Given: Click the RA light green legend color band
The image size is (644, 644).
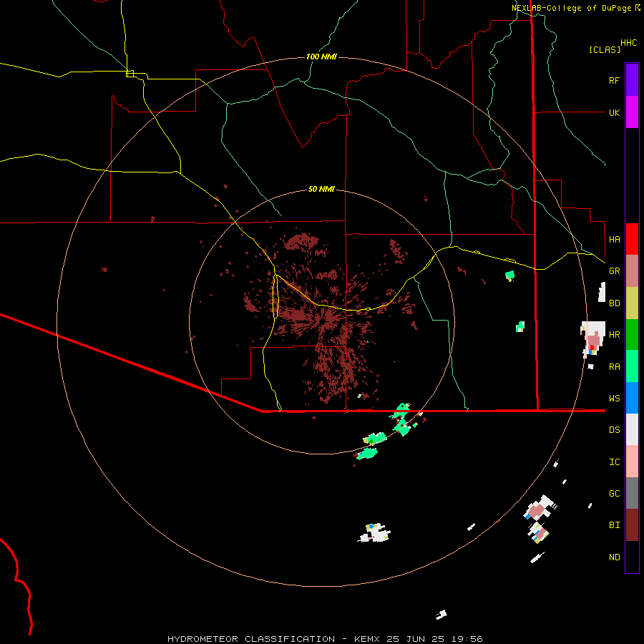Looking at the screenshot, I should tap(632, 366).
